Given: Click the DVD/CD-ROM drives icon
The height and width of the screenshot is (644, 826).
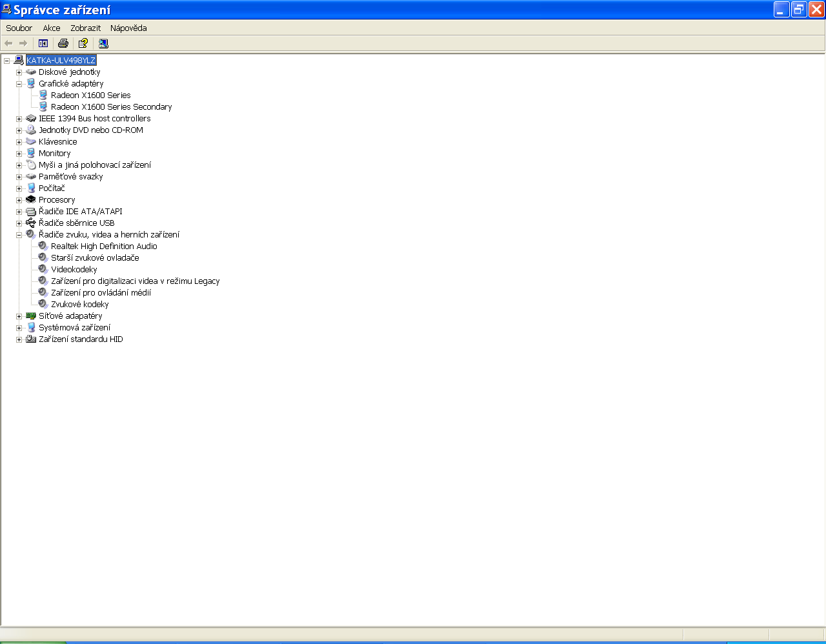Looking at the screenshot, I should point(31,130).
